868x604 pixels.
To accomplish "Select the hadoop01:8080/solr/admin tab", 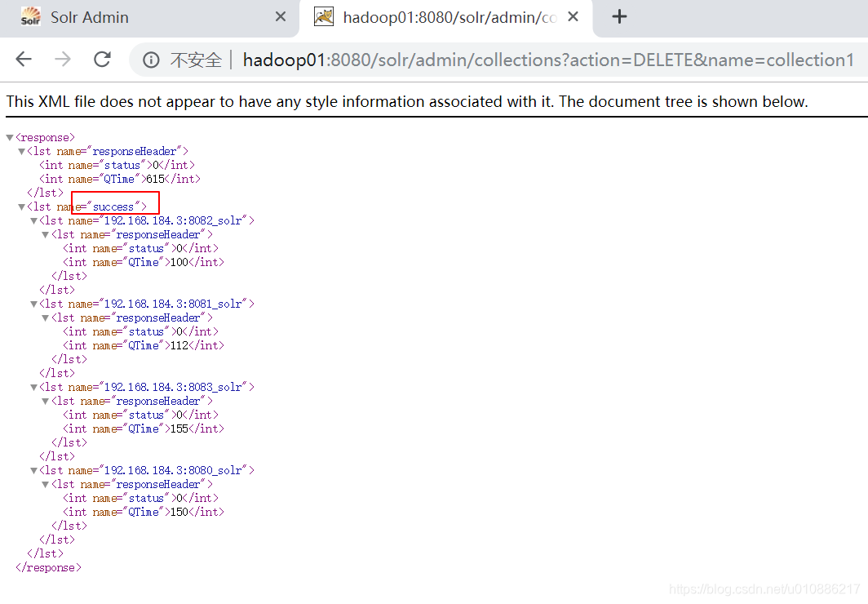I will point(445,18).
